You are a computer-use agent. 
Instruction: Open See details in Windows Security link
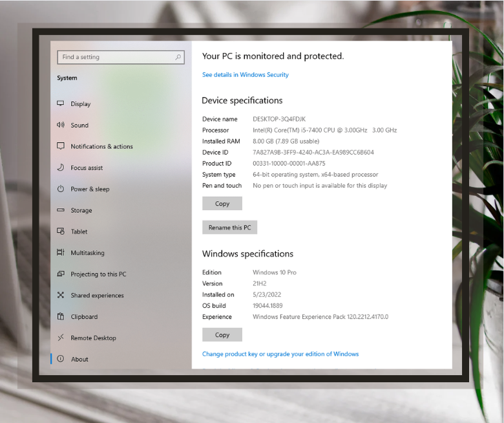(x=246, y=74)
